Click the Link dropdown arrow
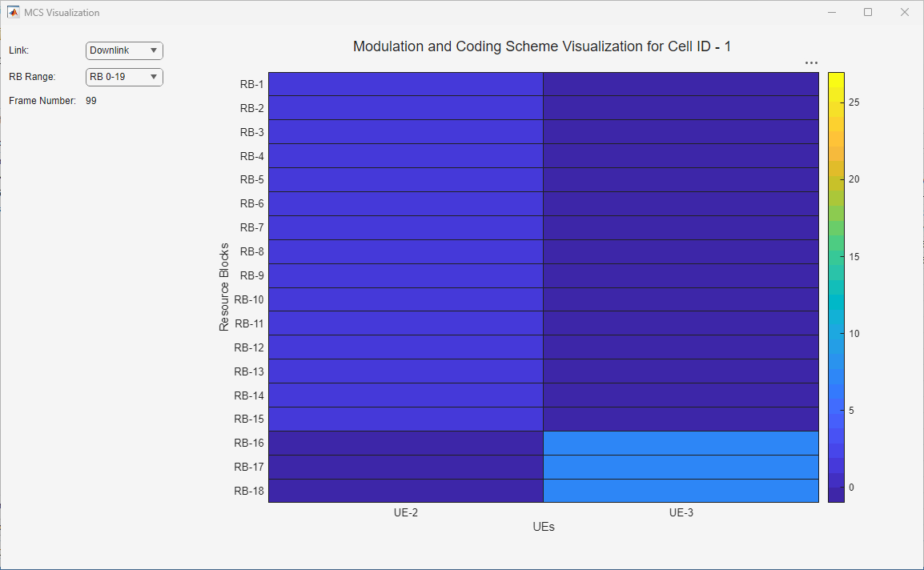924x570 pixels. click(155, 50)
